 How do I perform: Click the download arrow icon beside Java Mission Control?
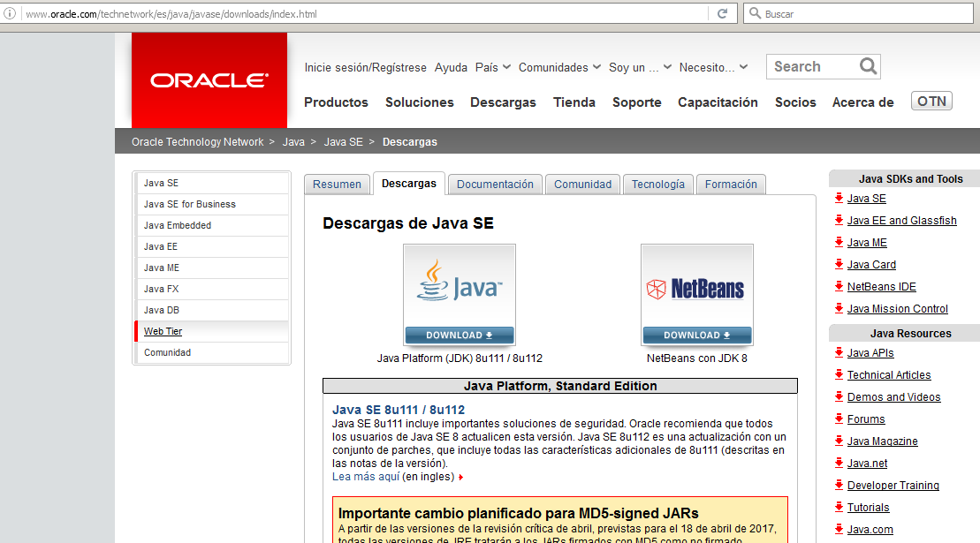tap(839, 308)
